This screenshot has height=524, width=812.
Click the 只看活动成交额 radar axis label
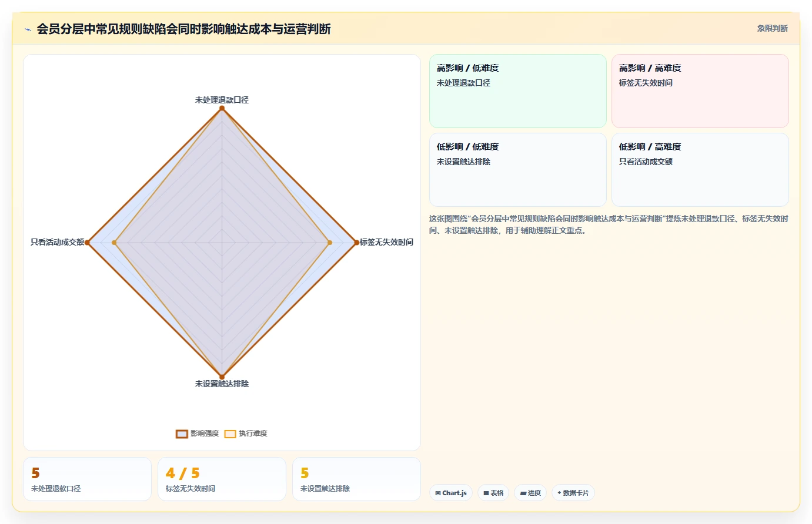coord(58,242)
